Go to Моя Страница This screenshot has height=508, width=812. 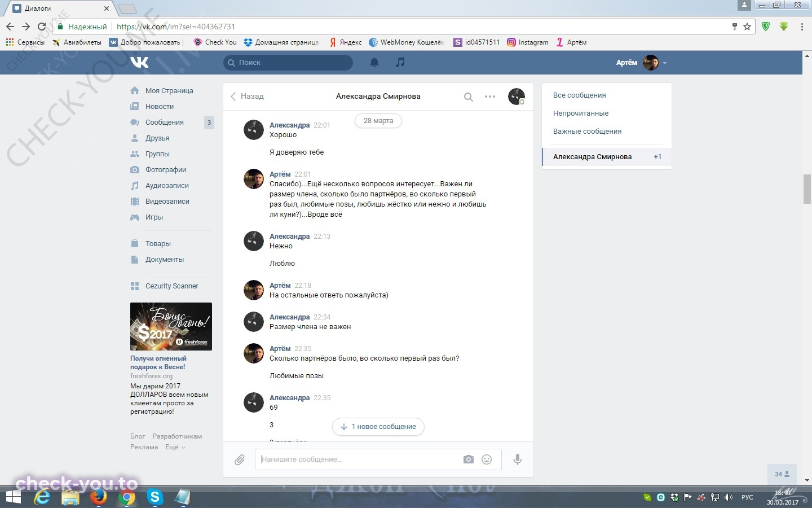169,91
